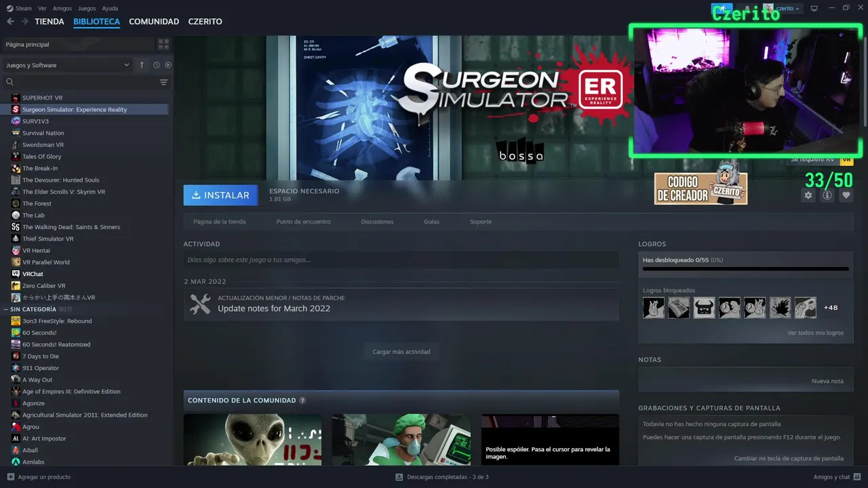Click the activity status input field
The image size is (868, 488).
tap(401, 260)
